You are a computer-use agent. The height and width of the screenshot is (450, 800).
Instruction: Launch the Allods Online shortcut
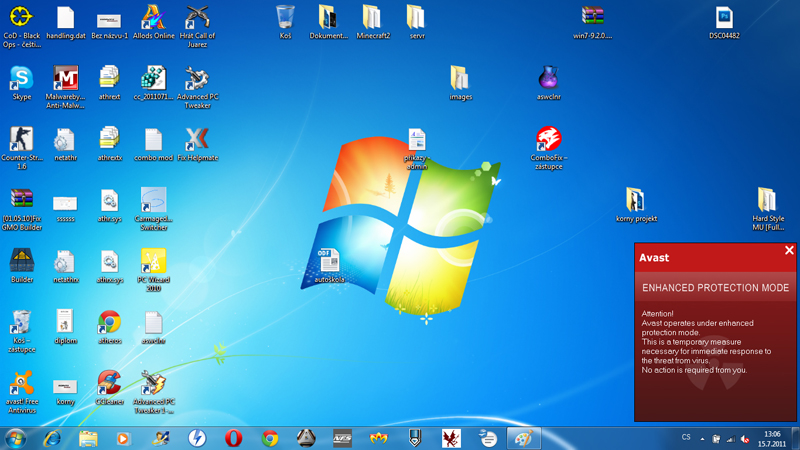tap(153, 17)
